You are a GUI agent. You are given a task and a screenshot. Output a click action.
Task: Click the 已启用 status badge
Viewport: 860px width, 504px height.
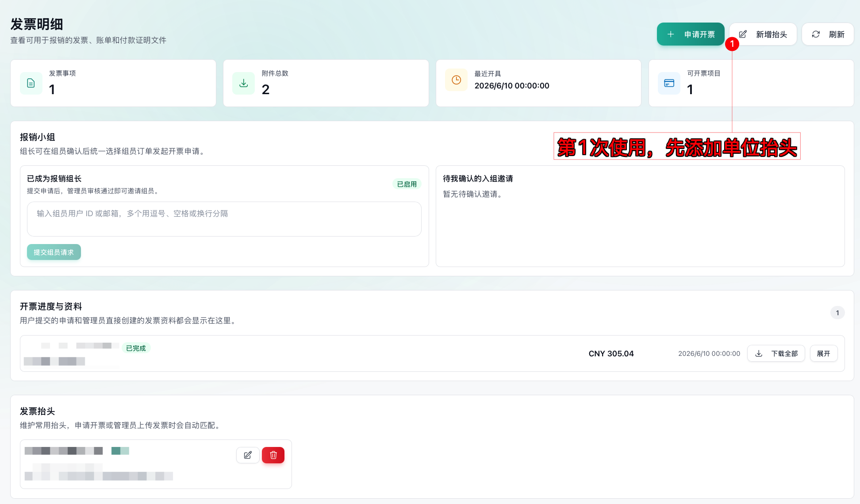pyautogui.click(x=407, y=184)
